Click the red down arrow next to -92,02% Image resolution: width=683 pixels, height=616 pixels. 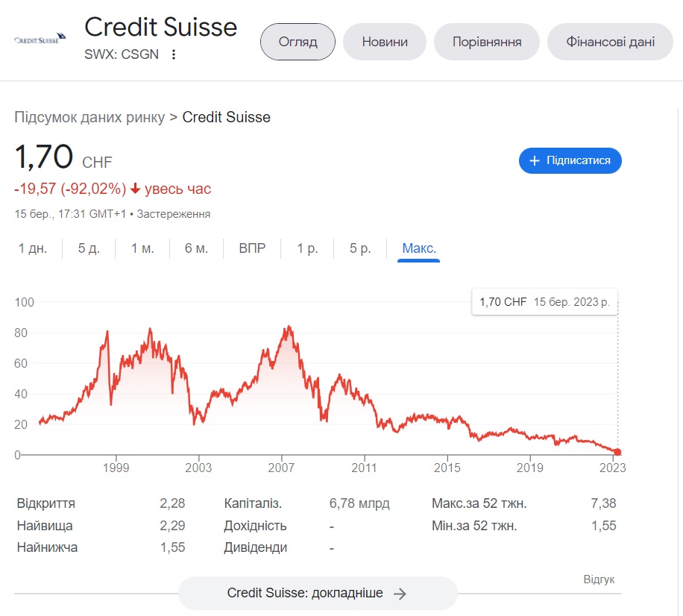[136, 189]
